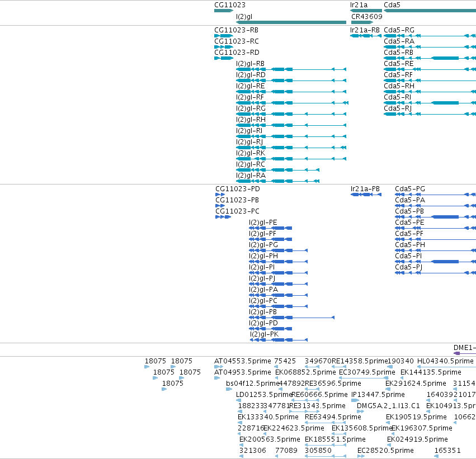This screenshot has width=476, height=459.
Task: Click the Cda5-PI protein label
Action: pyautogui.click(x=408, y=257)
